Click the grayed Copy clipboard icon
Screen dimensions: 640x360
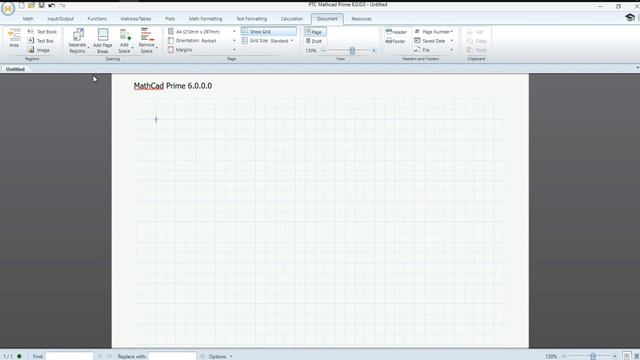tap(470, 41)
